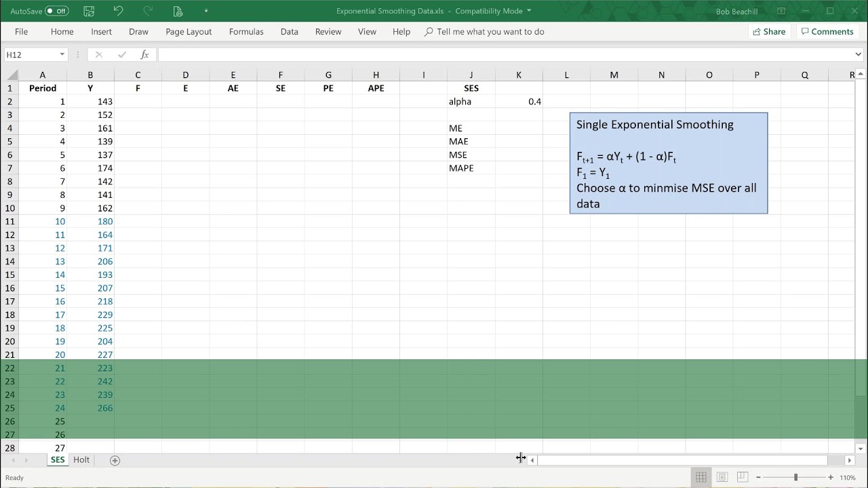The width and height of the screenshot is (868, 488).
Task: Switch to the Home ribbon tab
Action: (62, 32)
